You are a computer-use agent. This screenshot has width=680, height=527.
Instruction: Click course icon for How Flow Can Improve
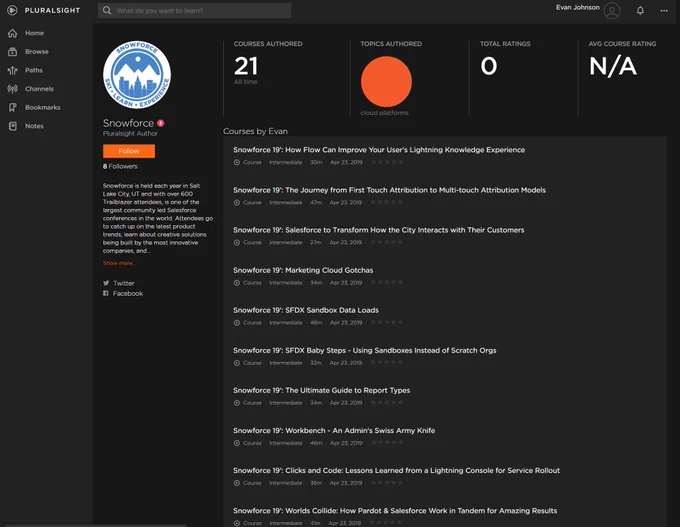[237, 162]
